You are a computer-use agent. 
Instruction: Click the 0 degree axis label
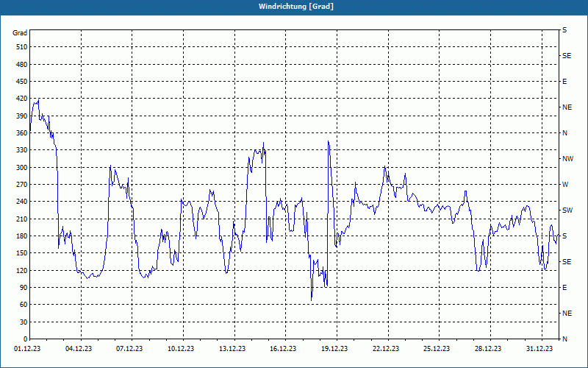(x=25, y=339)
